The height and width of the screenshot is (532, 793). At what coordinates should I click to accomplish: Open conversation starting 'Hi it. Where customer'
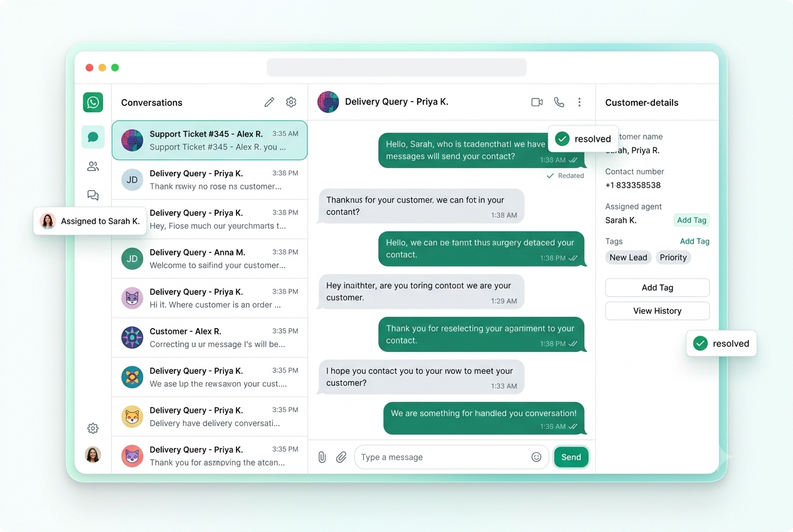coord(210,299)
